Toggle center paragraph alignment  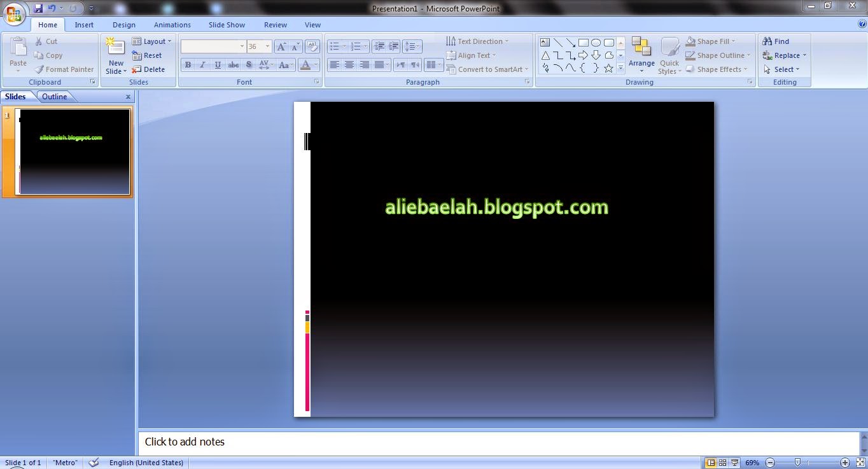[349, 64]
